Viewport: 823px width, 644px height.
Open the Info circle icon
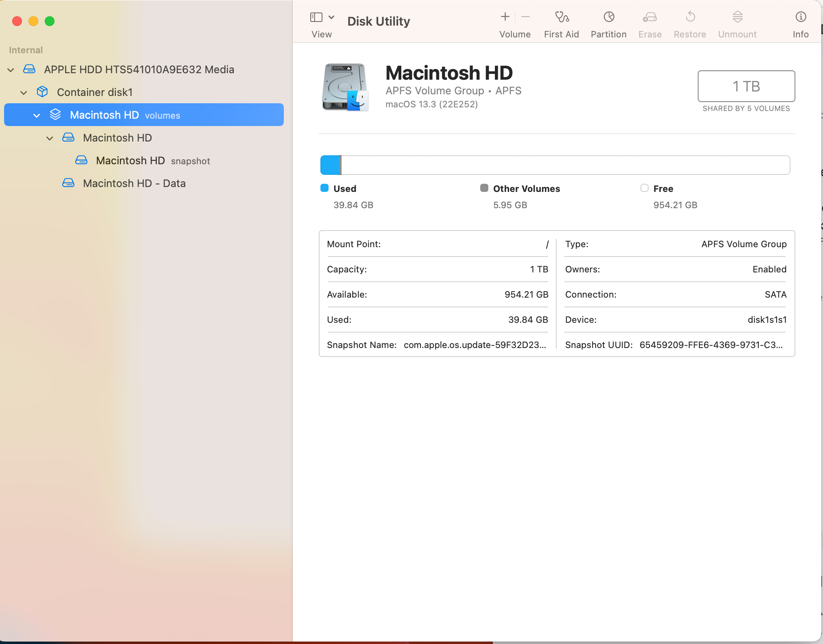[801, 17]
